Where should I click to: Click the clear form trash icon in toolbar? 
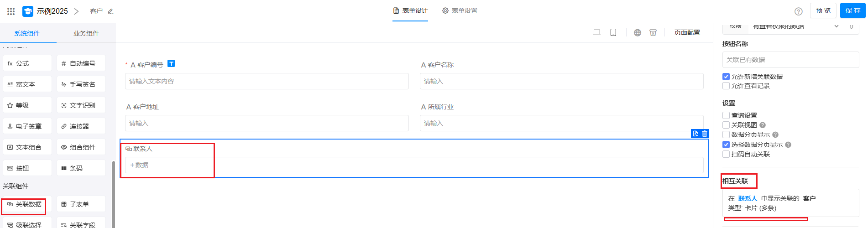[x=653, y=32]
